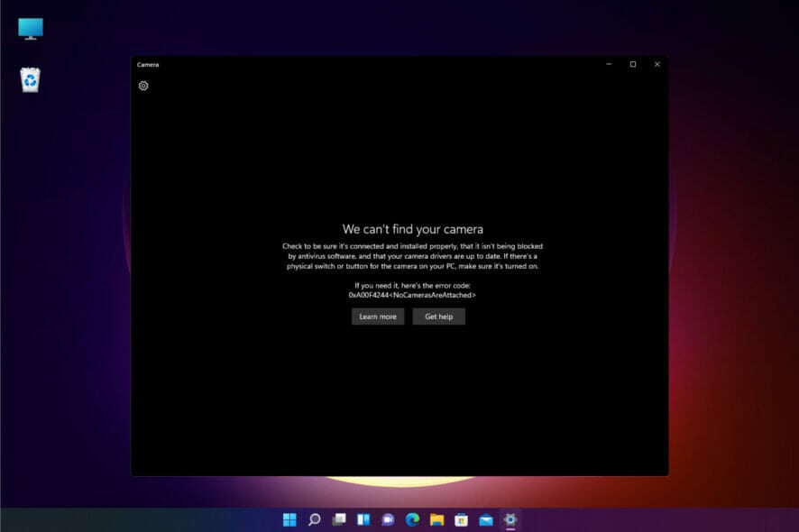
Task: Open Windows Search
Action: [314, 520]
